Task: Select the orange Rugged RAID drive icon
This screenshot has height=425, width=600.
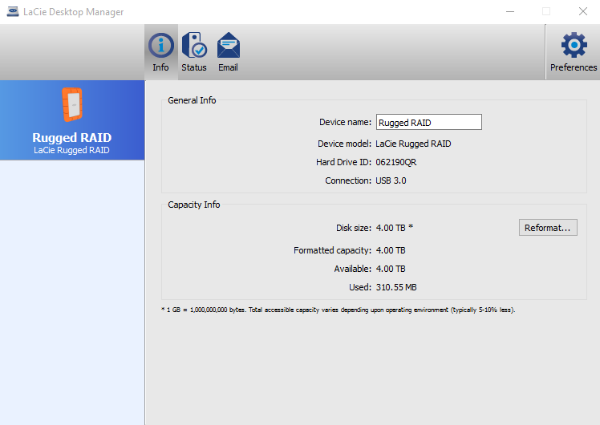Action: [72, 104]
